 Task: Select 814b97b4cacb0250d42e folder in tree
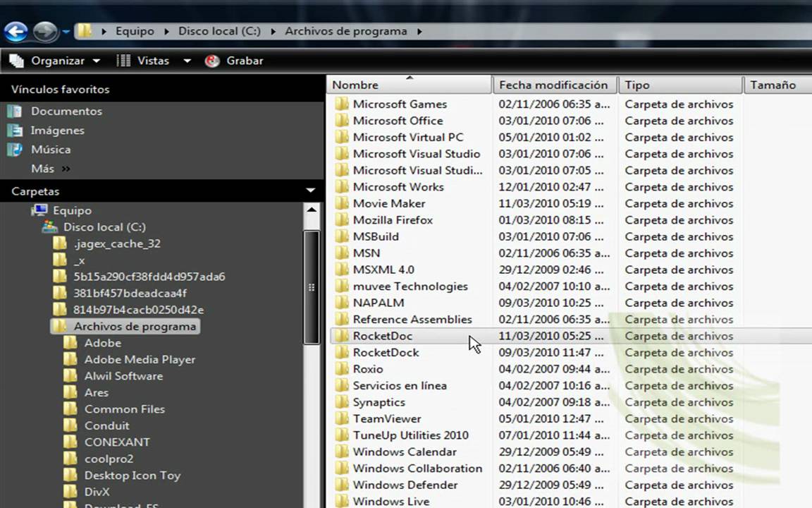coord(138,310)
